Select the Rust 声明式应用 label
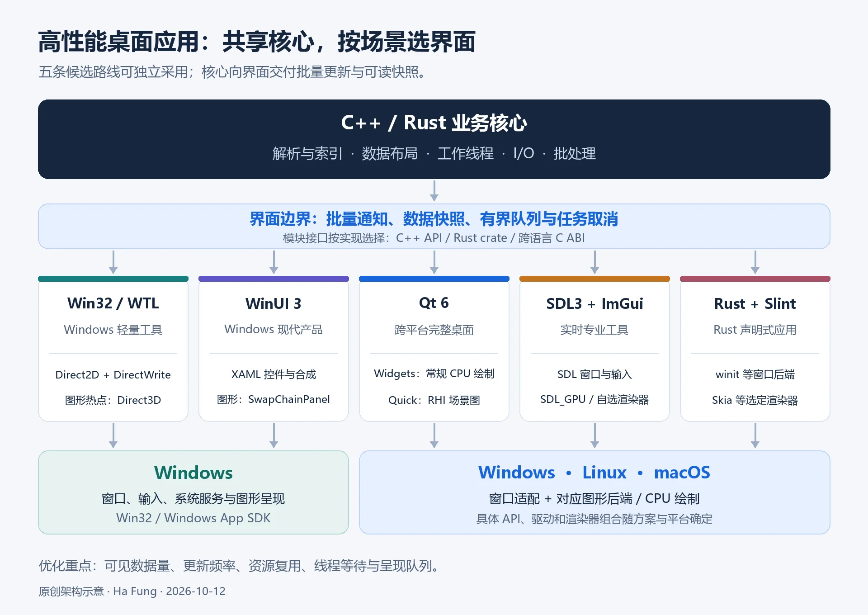 (x=755, y=330)
